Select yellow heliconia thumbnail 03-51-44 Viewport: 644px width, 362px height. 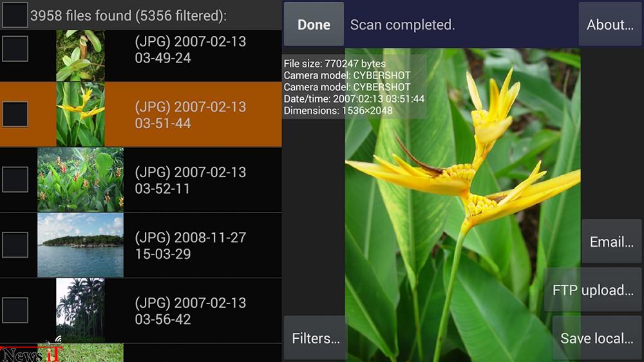coord(80,114)
